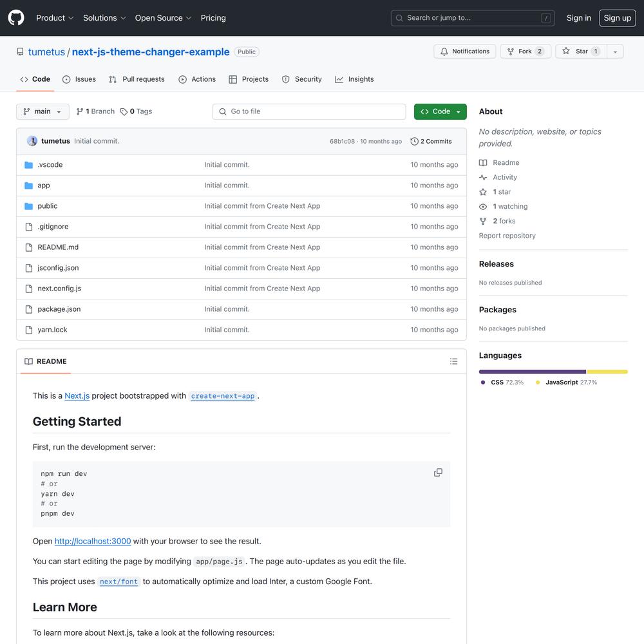Click the Sign up button
644x644 pixels.
pos(618,18)
